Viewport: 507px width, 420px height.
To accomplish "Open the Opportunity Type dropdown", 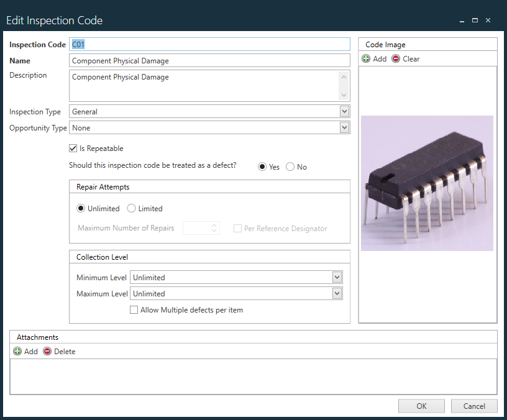I will 343,127.
